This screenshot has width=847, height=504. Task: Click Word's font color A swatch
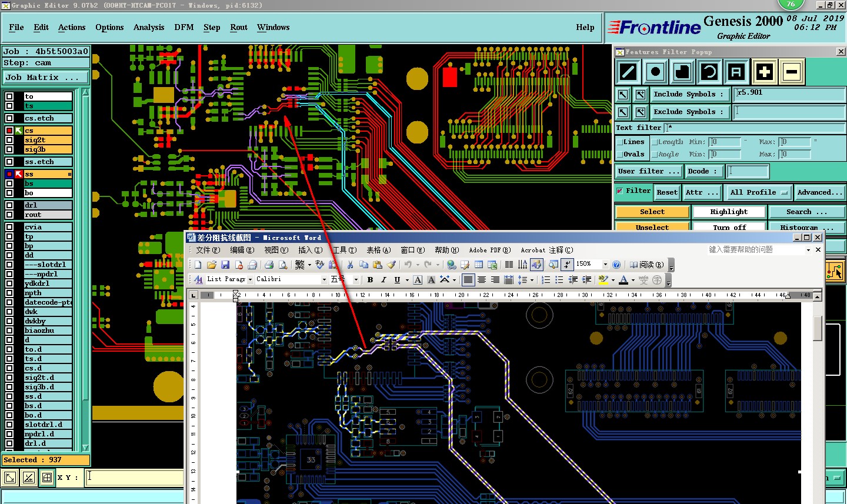click(623, 280)
